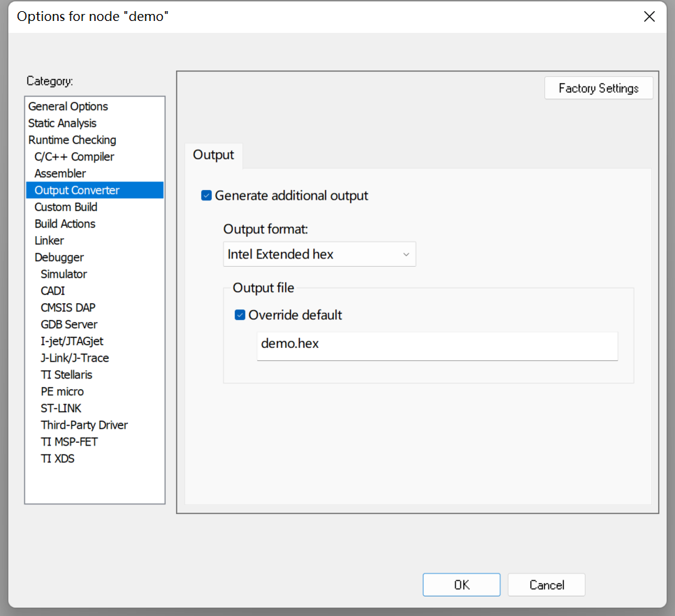
Task: Open Build Actions category
Action: [65, 223]
